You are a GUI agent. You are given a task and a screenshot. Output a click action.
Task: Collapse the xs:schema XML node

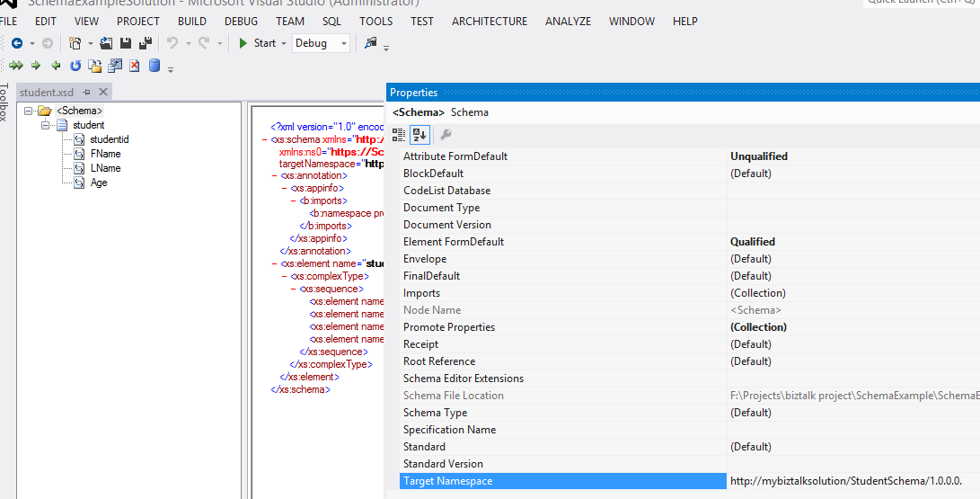[266, 140]
